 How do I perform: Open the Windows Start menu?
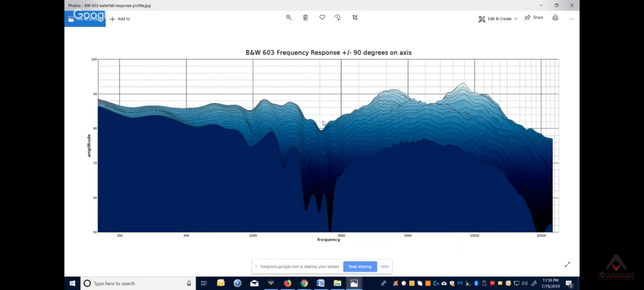[x=72, y=283]
